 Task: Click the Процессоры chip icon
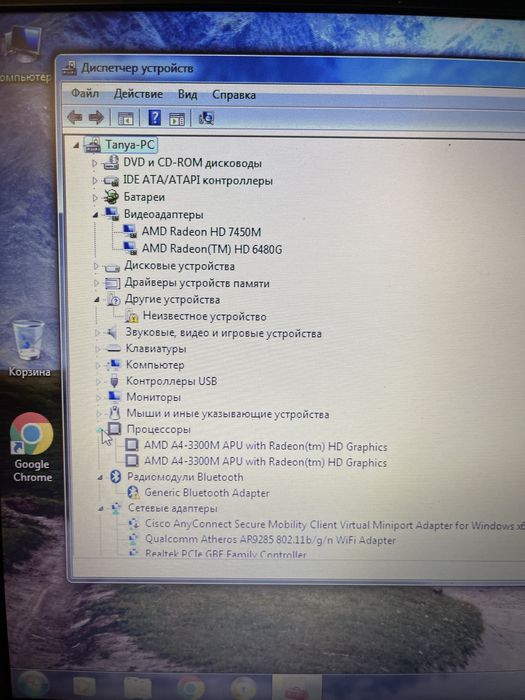[x=114, y=429]
